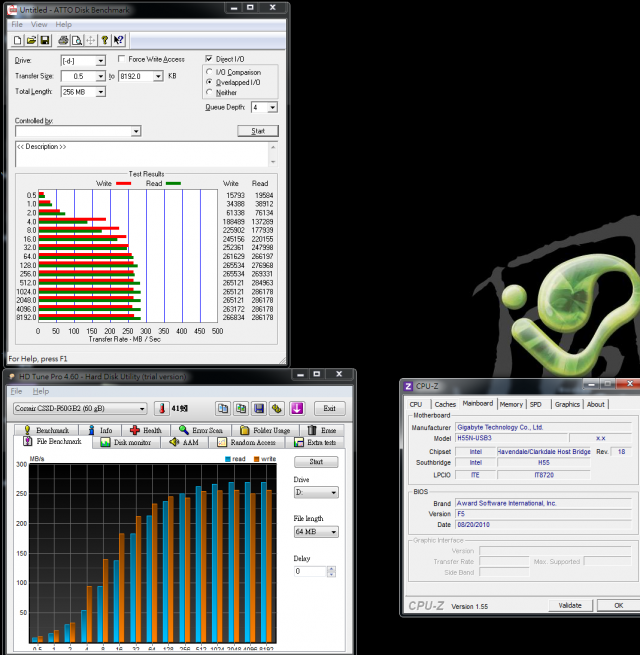The image size is (640, 656).
Task: Switch to the Random Access tab
Action: 247,442
